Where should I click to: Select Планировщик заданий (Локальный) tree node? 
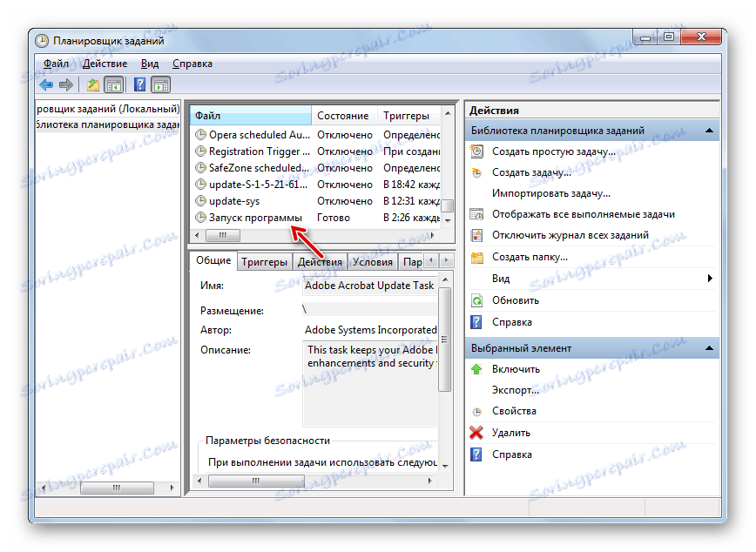(x=108, y=109)
